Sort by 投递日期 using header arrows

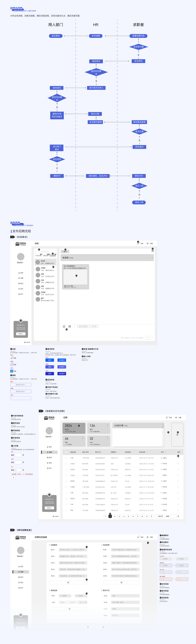click(x=147, y=452)
